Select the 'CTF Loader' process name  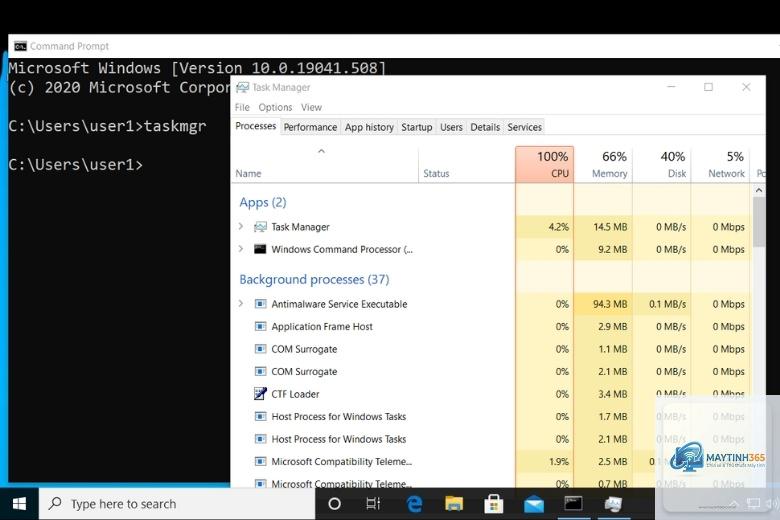[295, 394]
